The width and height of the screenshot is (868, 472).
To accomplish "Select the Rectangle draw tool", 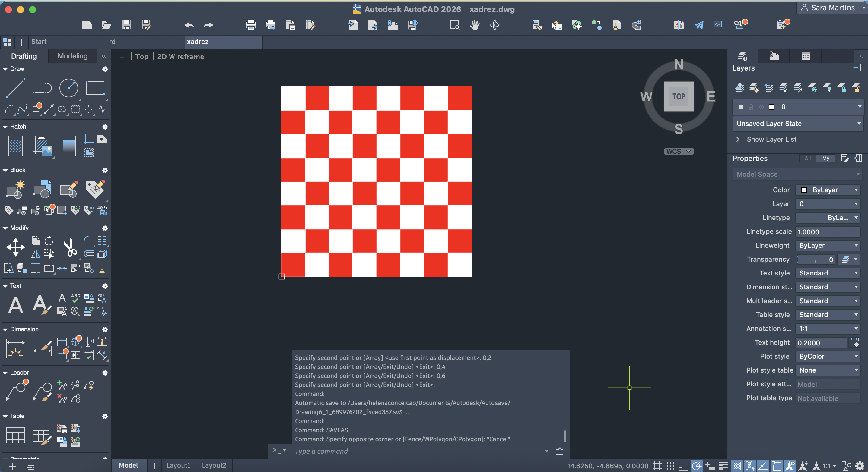I will pyautogui.click(x=95, y=88).
